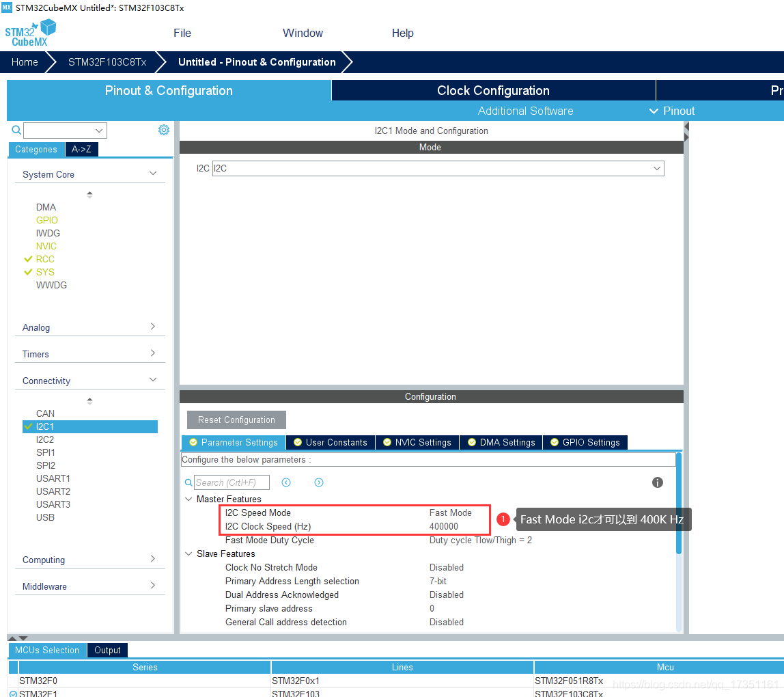Image resolution: width=784 pixels, height=697 pixels.
Task: Switch to the Pinout & Configuration tab
Action: [169, 91]
